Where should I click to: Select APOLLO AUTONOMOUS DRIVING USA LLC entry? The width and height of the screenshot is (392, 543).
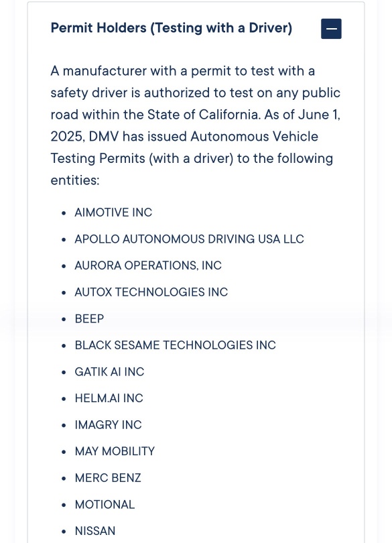(x=189, y=239)
